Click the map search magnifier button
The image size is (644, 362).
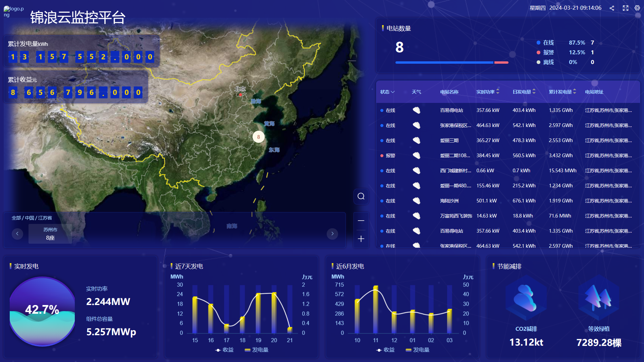[361, 196]
